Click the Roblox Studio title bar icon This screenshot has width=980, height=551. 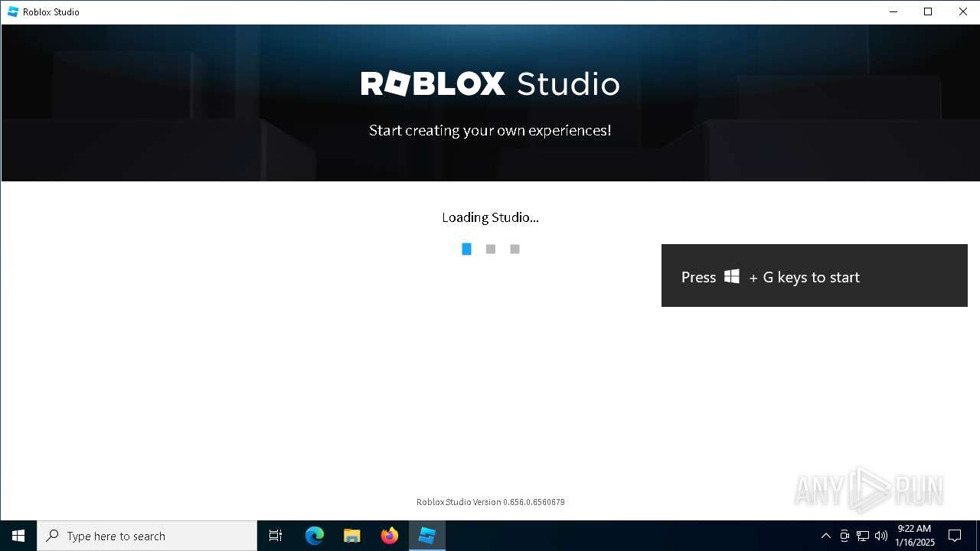(x=13, y=11)
